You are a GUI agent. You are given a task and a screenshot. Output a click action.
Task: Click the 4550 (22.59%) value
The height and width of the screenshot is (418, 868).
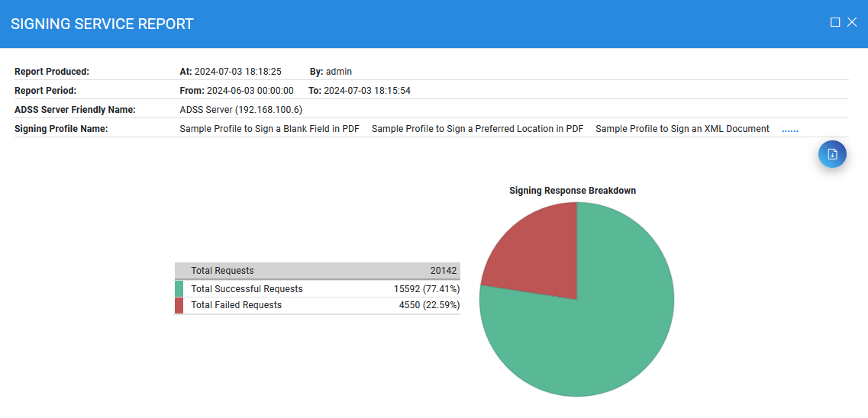429,305
